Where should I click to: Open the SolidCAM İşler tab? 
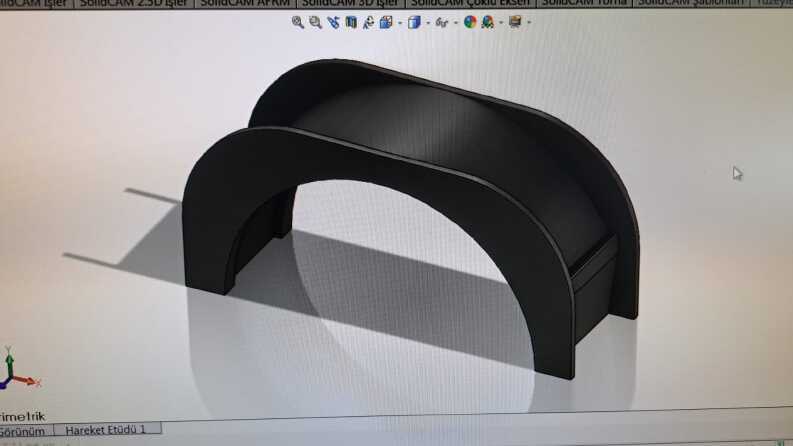click(35, 4)
